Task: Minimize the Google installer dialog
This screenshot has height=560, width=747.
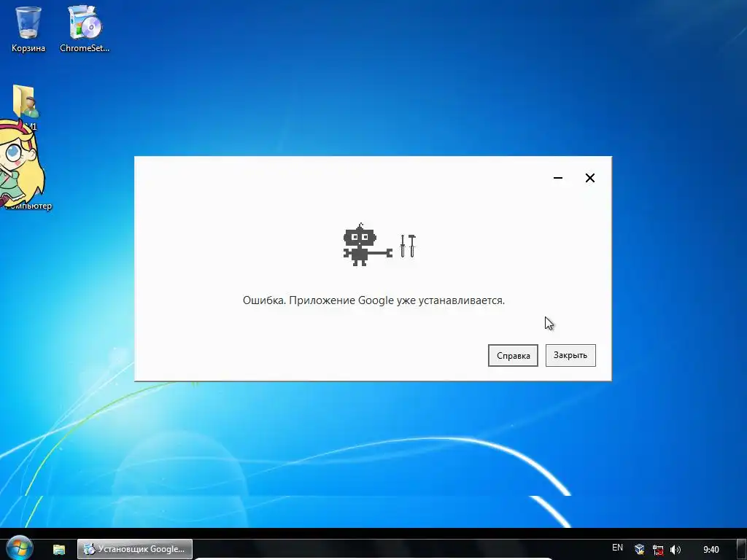Action: (x=558, y=178)
